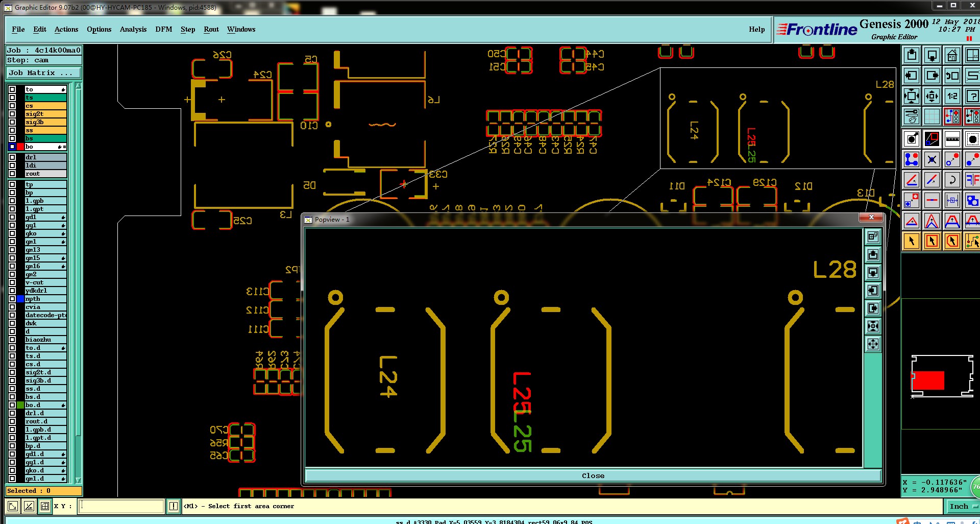The width and height of the screenshot is (980, 524).
Task: Open the Job Matrix ... selector
Action: click(43, 73)
